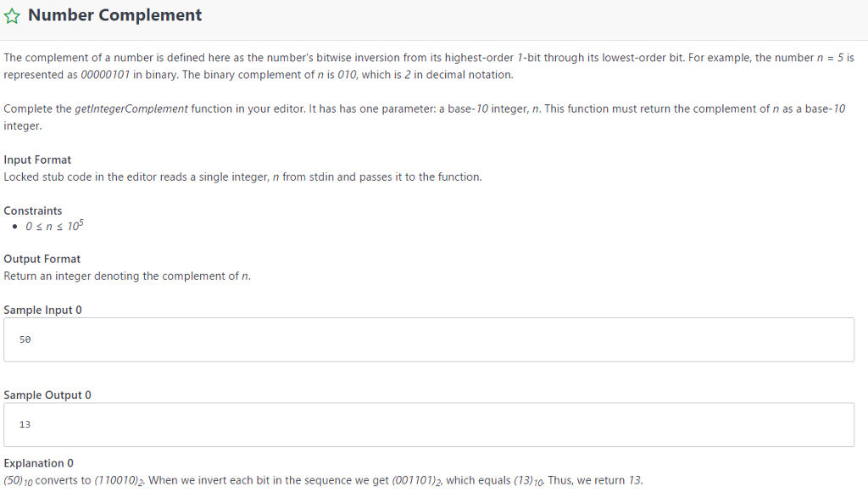Click the 'Return an integer denoting' line
The image size is (868, 504).
[x=127, y=276]
